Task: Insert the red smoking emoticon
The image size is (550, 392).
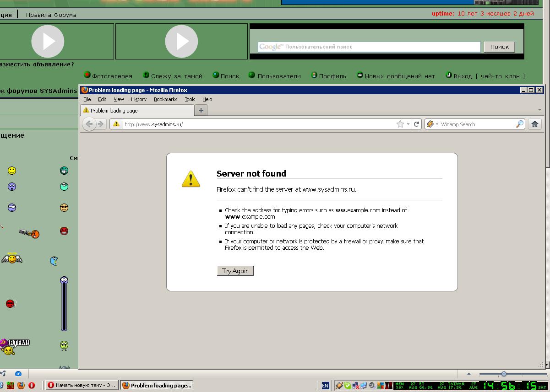Action: point(11,303)
